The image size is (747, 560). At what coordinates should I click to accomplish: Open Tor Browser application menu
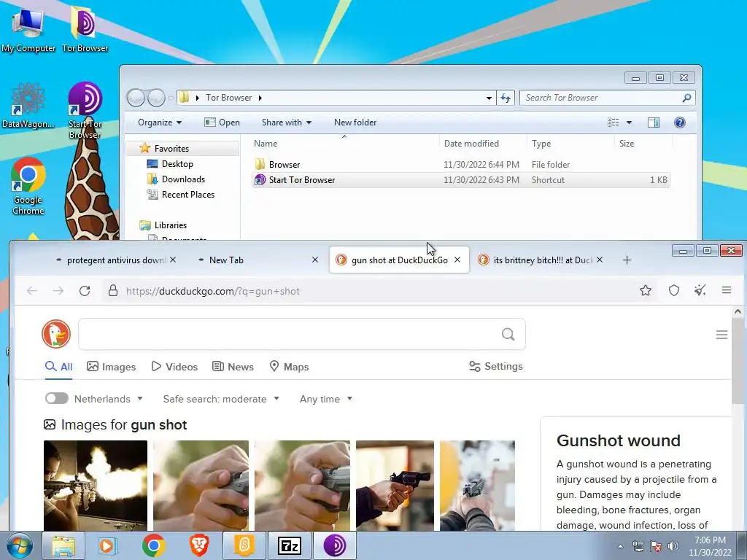point(727,290)
